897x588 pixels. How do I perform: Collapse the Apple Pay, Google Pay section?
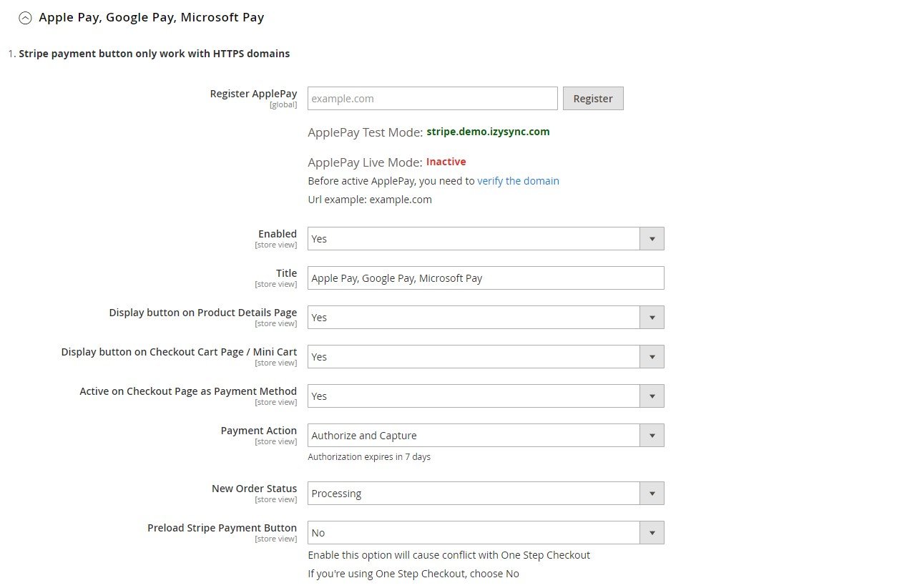25,18
